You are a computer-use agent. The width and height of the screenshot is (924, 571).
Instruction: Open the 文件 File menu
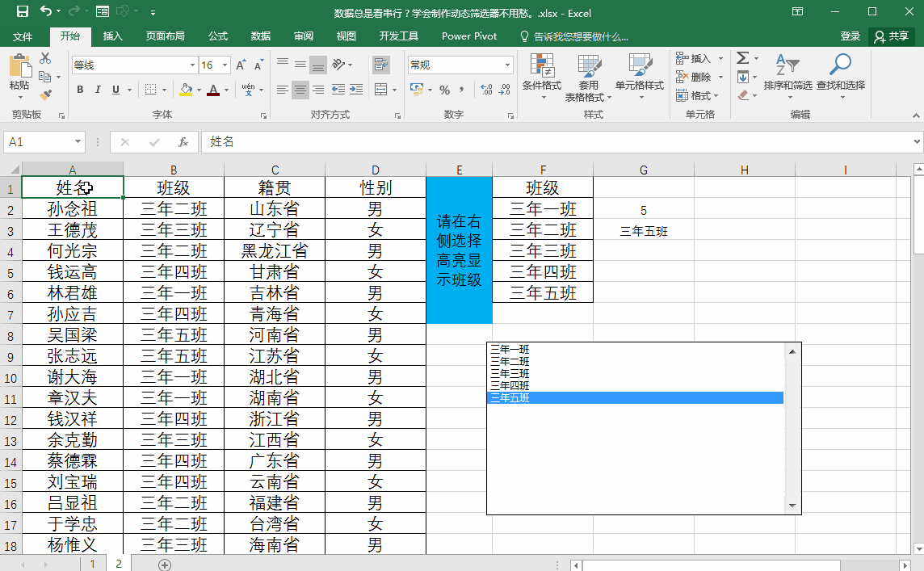(x=23, y=36)
